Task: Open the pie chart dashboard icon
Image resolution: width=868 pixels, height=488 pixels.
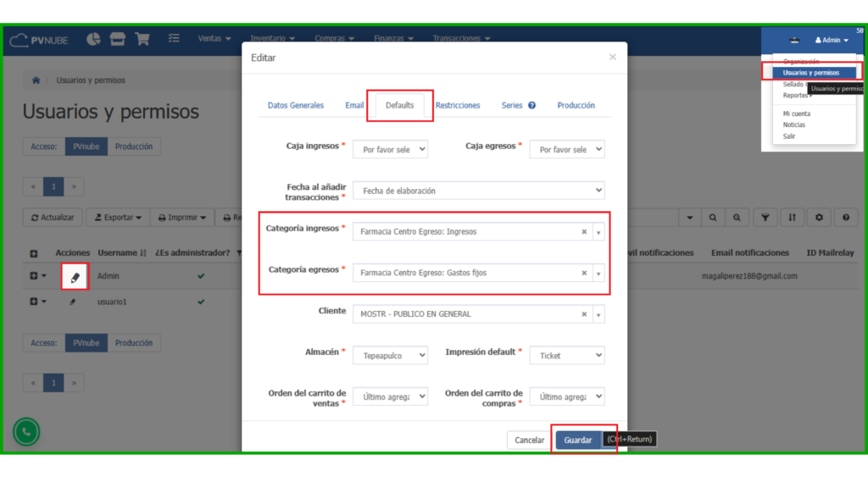Action: coord(93,39)
